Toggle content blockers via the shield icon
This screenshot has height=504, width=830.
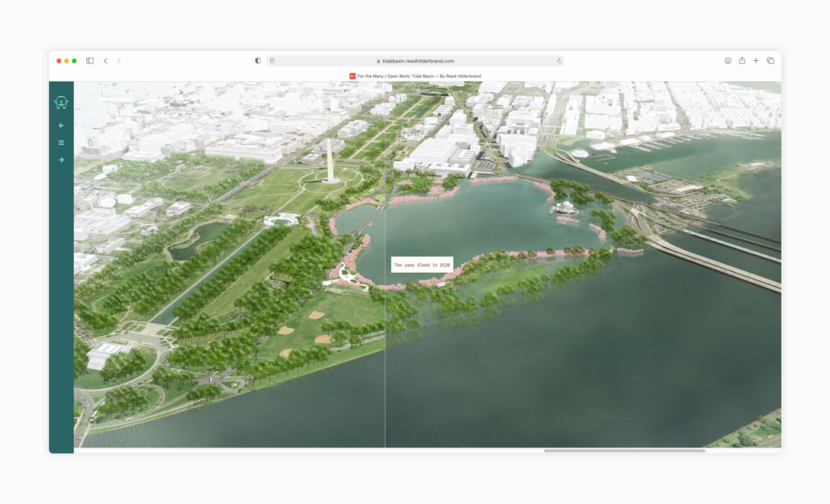[257, 60]
